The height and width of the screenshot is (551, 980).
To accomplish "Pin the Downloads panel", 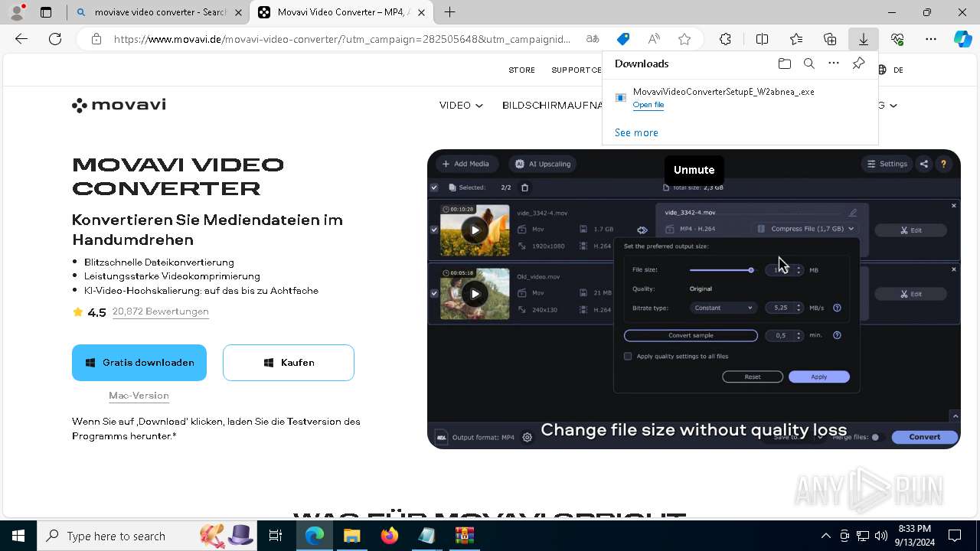I will (x=858, y=64).
